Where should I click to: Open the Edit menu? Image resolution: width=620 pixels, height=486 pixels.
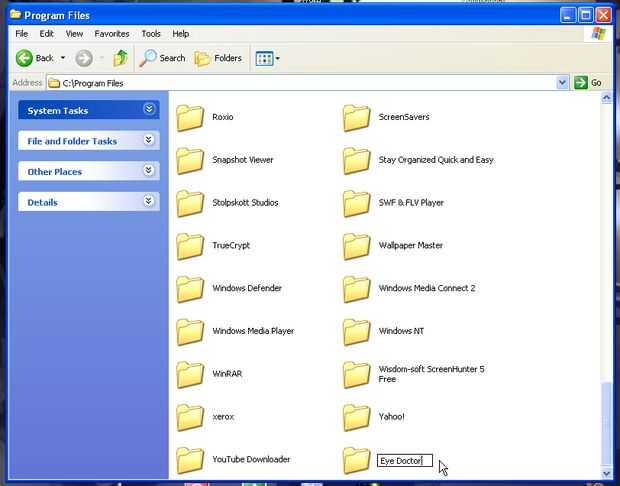46,34
